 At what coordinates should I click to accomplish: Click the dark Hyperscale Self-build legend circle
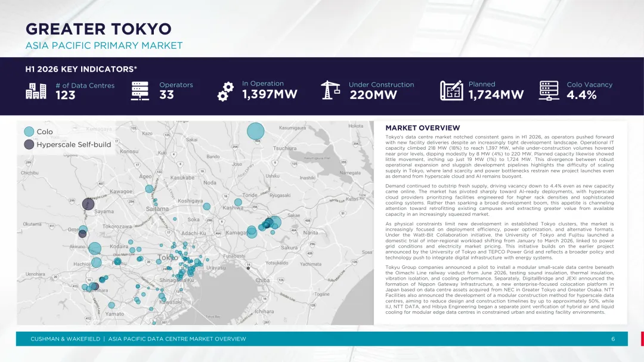pyautogui.click(x=29, y=144)
